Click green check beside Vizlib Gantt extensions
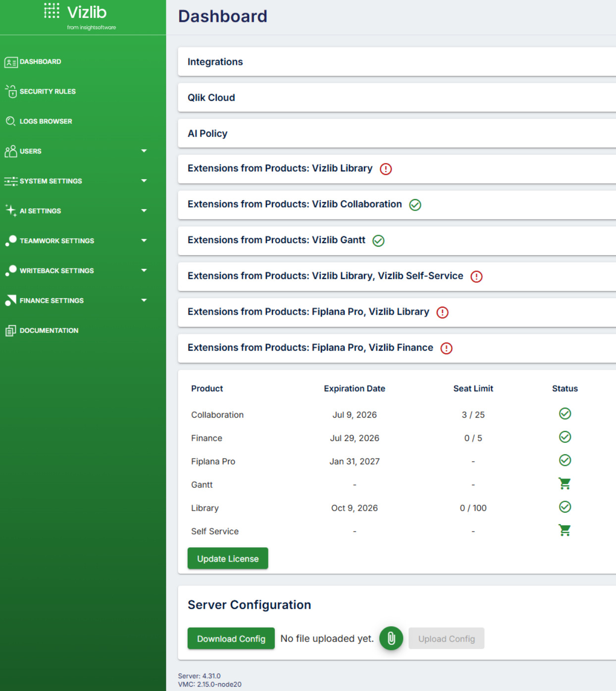The image size is (616, 691). (x=378, y=241)
